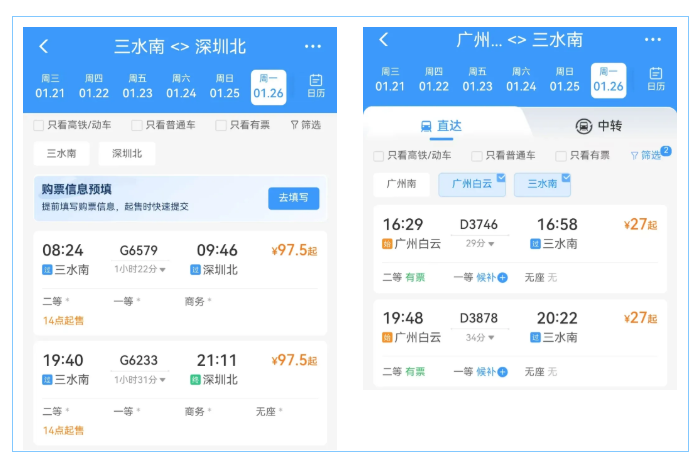Enable 只看普通车 filter on the right screen
Screen dimensions: 699x458
click(477, 156)
